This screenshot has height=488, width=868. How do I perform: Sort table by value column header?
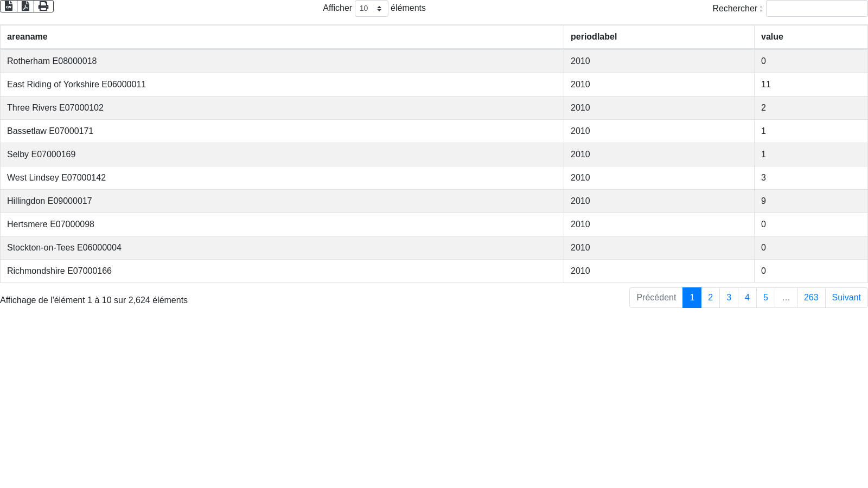[771, 37]
